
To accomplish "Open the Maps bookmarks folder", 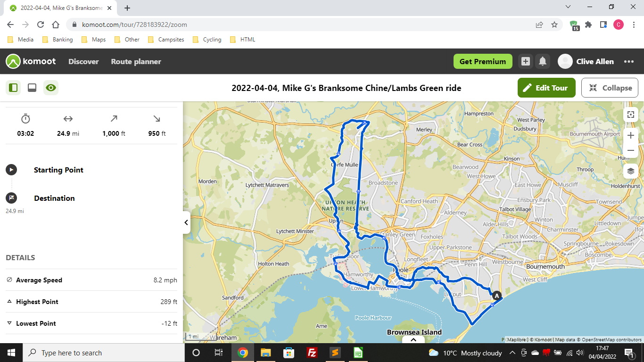I will click(94, 40).
